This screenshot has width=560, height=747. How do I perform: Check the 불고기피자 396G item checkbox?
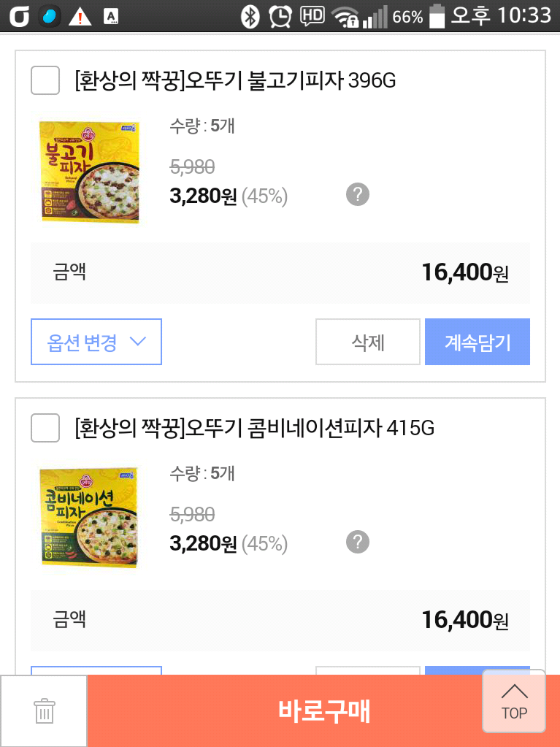(x=45, y=80)
